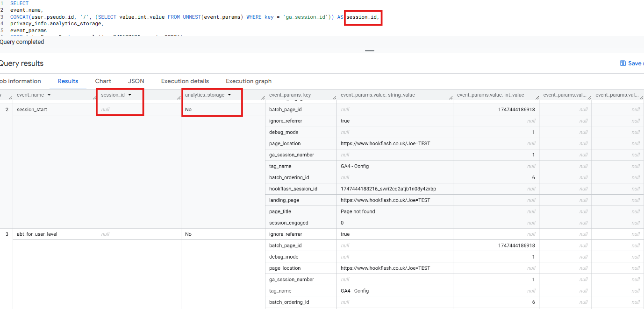Switch to the Chart tab
This screenshot has height=309, width=644.
point(103,81)
